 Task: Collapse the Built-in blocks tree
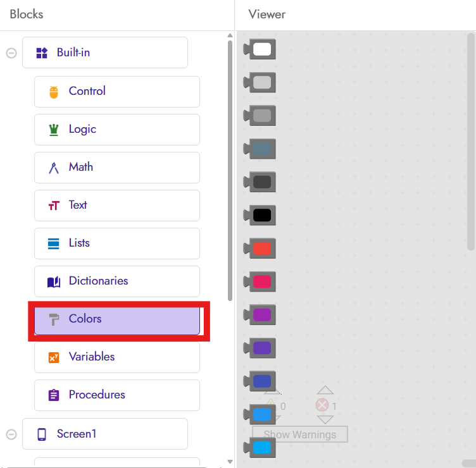(x=11, y=53)
